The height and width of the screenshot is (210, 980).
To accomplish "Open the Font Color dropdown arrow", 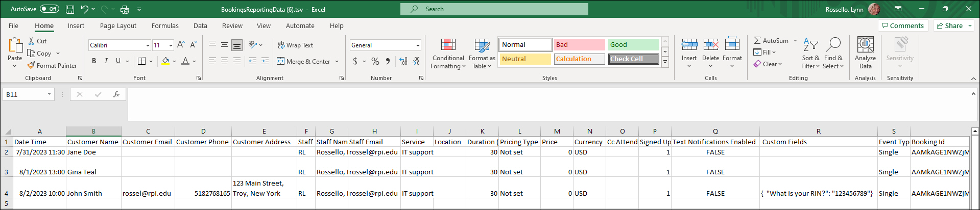I will click(x=195, y=61).
